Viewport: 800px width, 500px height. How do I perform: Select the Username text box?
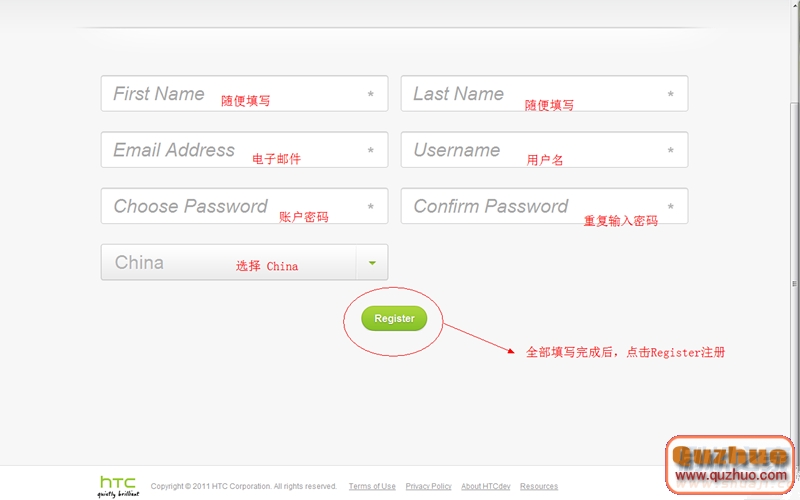(544, 149)
